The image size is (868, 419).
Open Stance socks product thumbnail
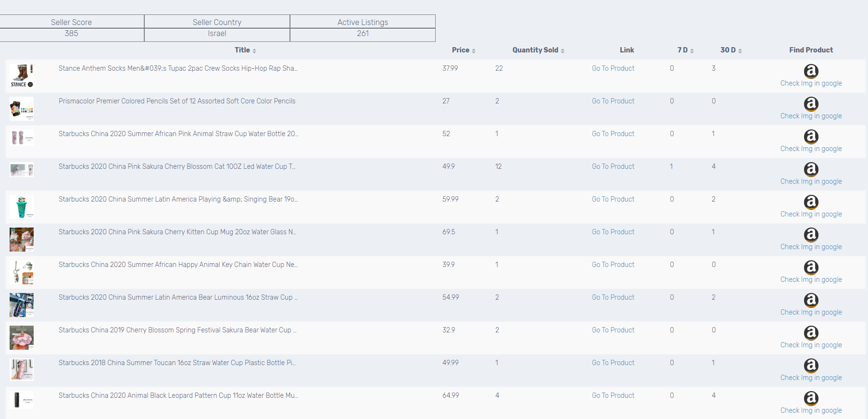pyautogui.click(x=22, y=76)
